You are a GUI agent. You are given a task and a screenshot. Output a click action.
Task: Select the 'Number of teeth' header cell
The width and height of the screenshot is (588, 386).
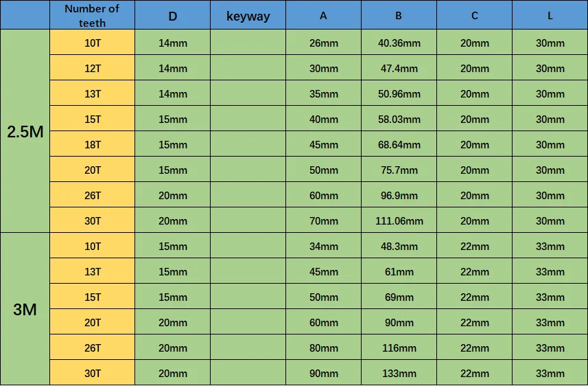(92, 15)
